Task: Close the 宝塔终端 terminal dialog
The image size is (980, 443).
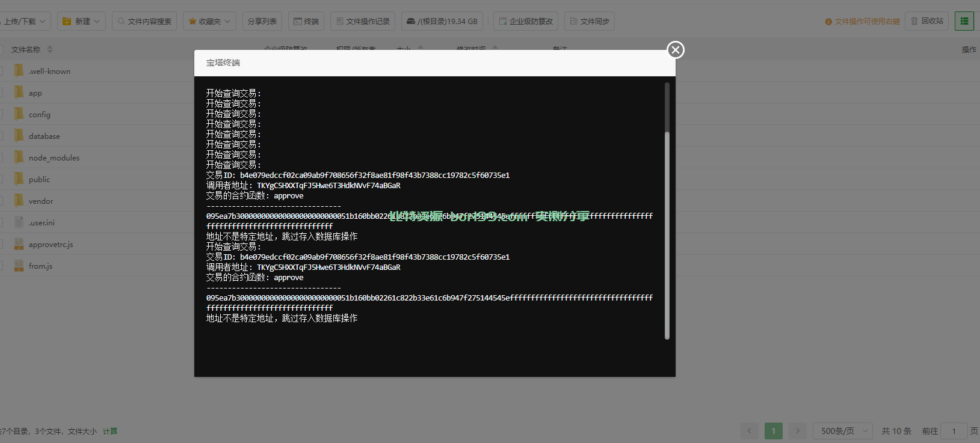Action: click(x=676, y=50)
